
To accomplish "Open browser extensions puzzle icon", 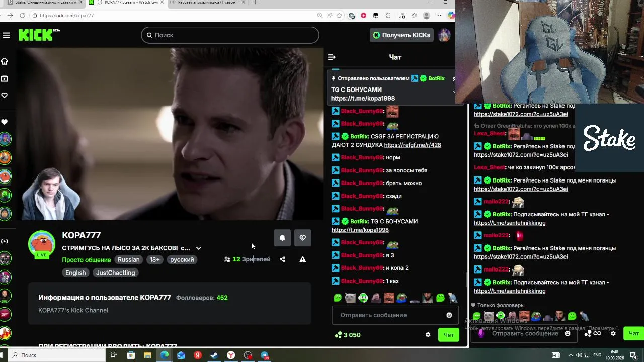I will pyautogui.click(x=388, y=15).
